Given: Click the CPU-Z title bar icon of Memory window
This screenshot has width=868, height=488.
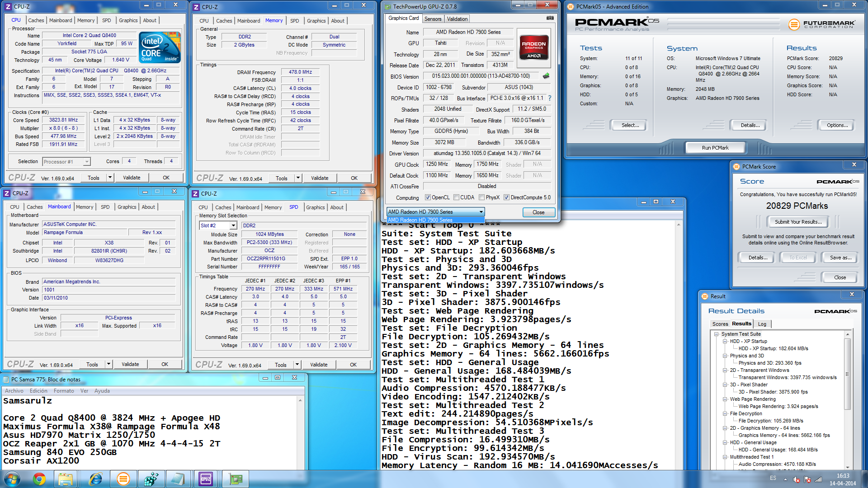Looking at the screenshot, I should tap(196, 7).
